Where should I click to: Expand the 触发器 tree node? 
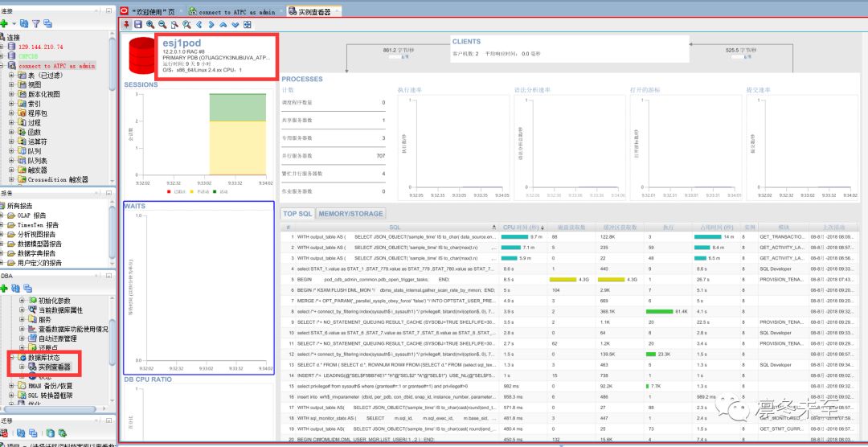(x=12, y=170)
